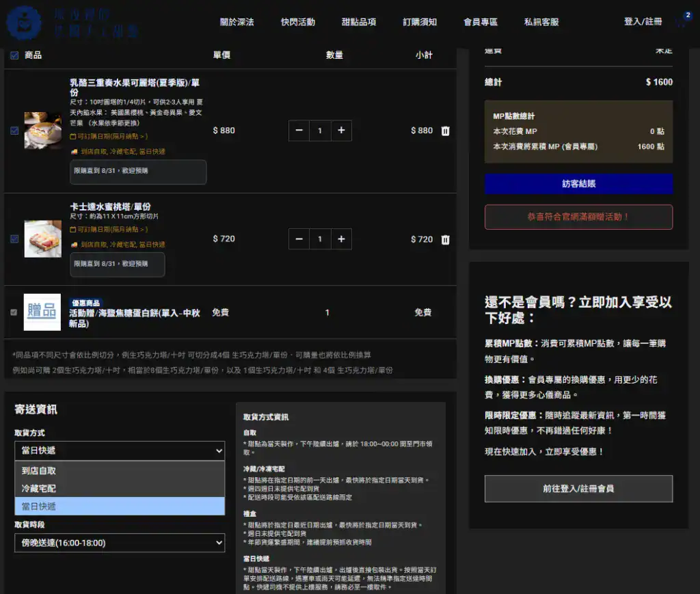
Task: Click the 贈品 gift thumbnail
Action: point(42,312)
